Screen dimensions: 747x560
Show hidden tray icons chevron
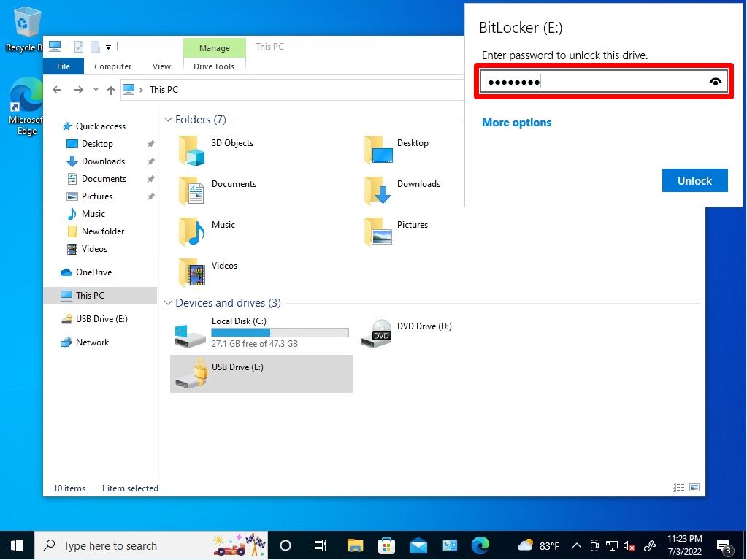[576, 545]
